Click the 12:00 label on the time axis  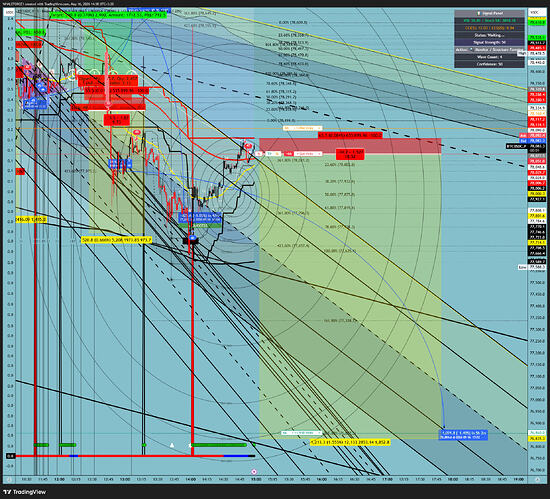coord(59,479)
